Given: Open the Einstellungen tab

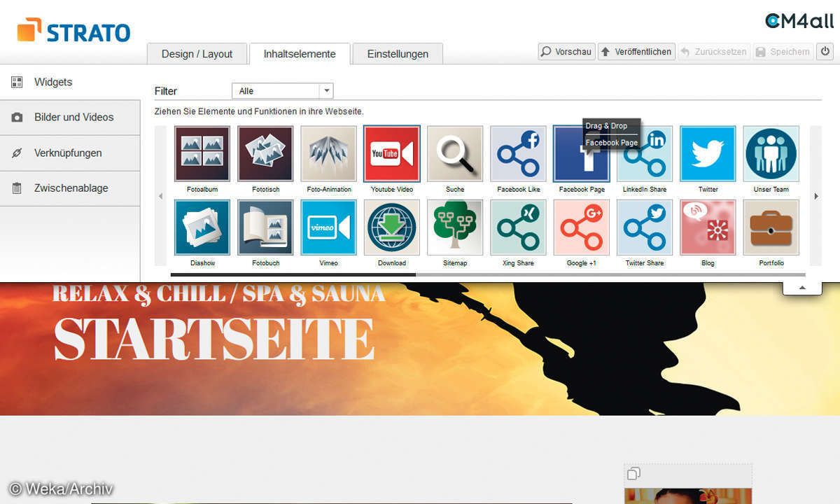Looking at the screenshot, I should (x=398, y=54).
